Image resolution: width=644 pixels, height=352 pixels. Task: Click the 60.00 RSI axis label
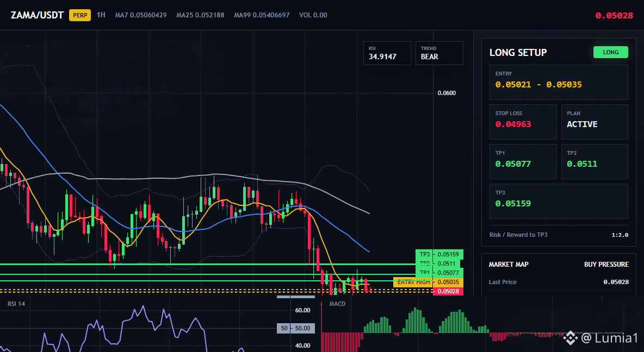coord(303,310)
